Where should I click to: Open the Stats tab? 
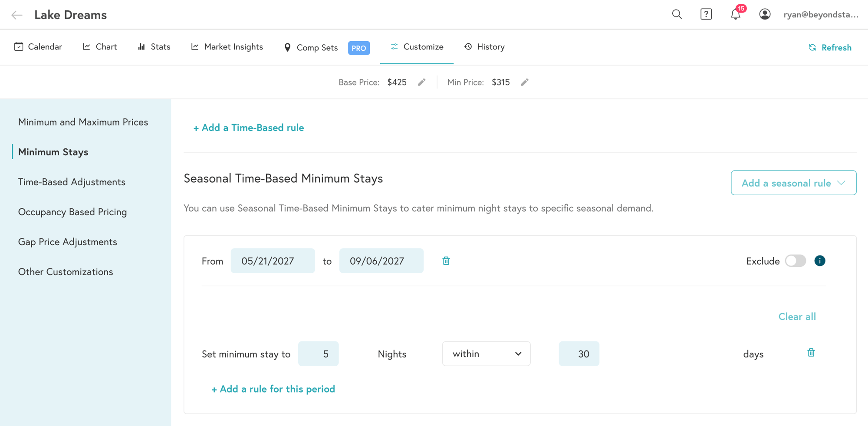(154, 47)
